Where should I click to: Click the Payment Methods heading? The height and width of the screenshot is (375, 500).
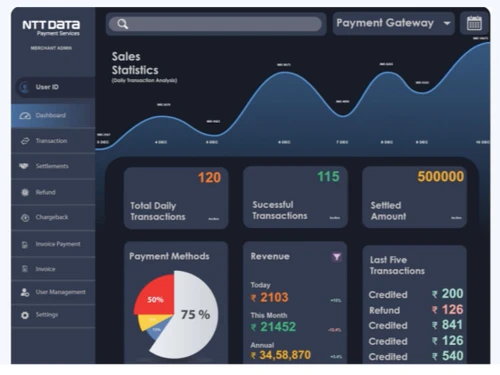169,256
